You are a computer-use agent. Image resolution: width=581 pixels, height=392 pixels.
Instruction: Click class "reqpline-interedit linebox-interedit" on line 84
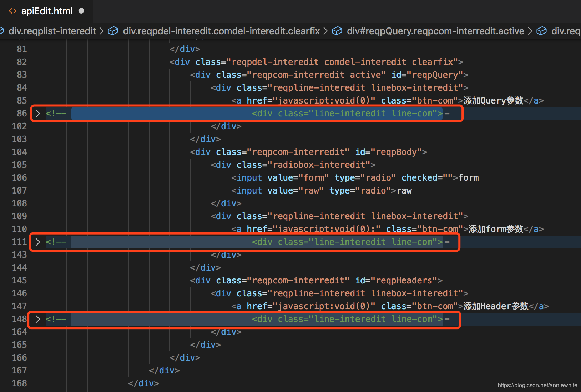point(365,88)
